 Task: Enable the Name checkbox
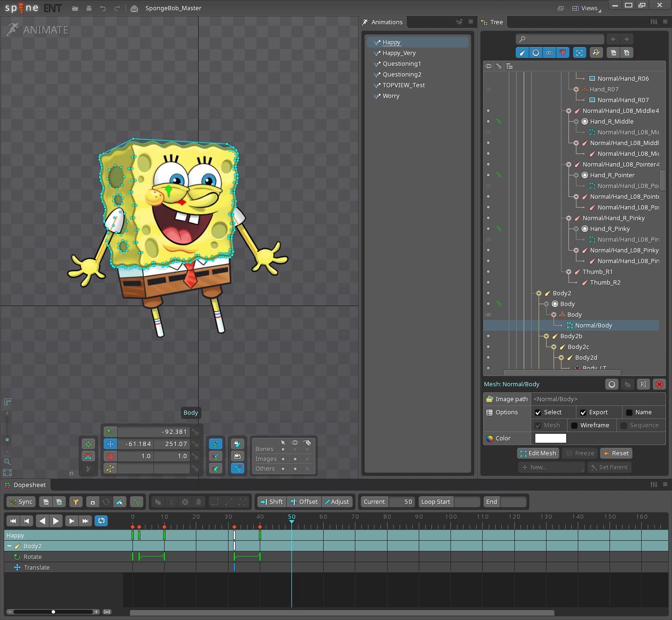click(x=629, y=412)
